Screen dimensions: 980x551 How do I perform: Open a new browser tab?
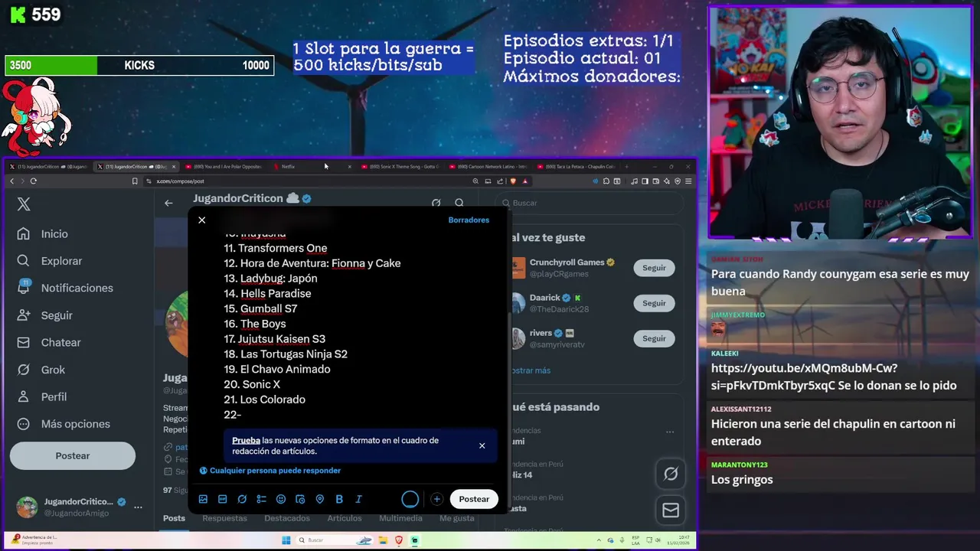(x=626, y=166)
